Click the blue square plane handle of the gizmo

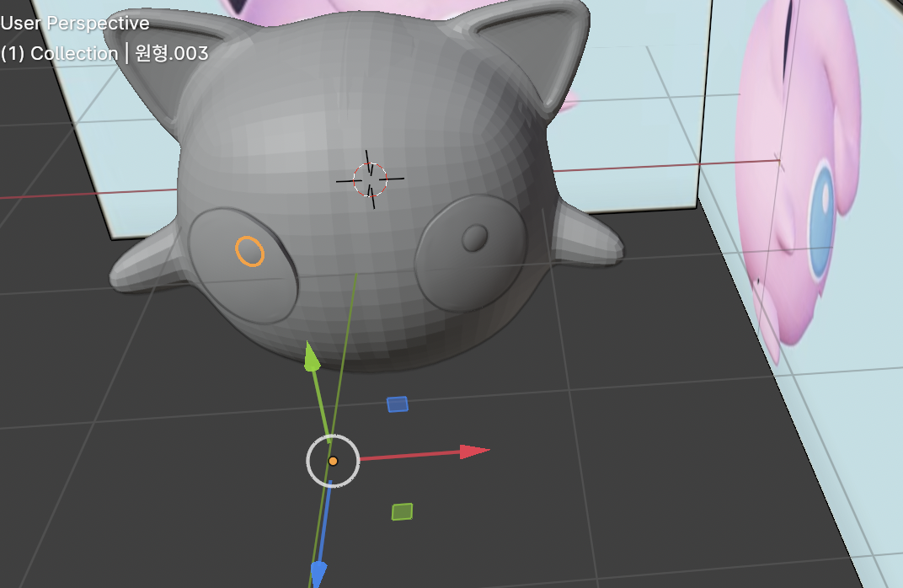[x=398, y=404]
